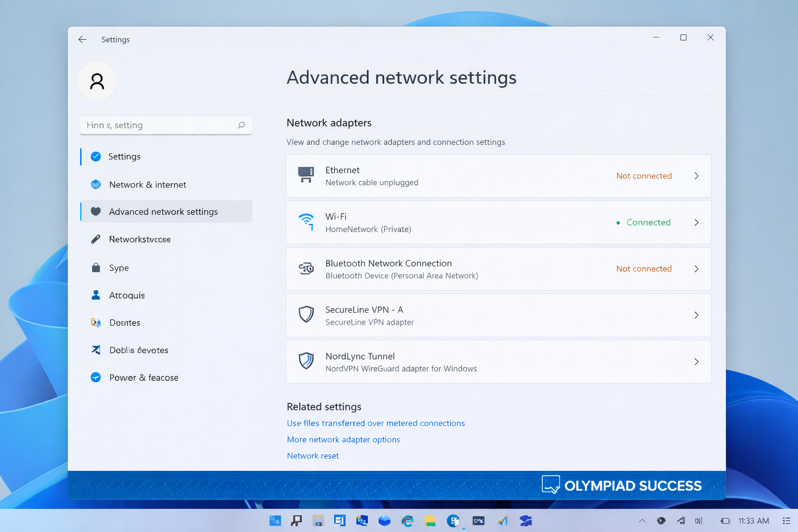Click the Wi-Fi adapter icon

[307, 222]
